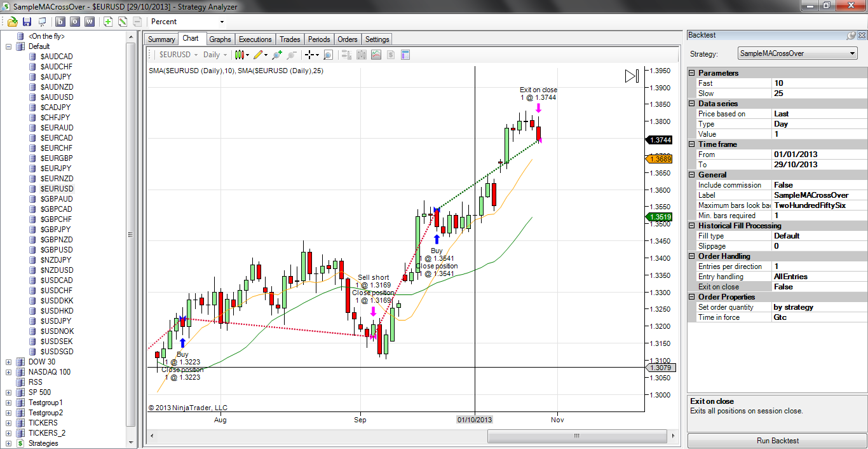Viewport: 868px width, 449px height.
Task: Close the Backtest panel
Action: click(x=860, y=36)
